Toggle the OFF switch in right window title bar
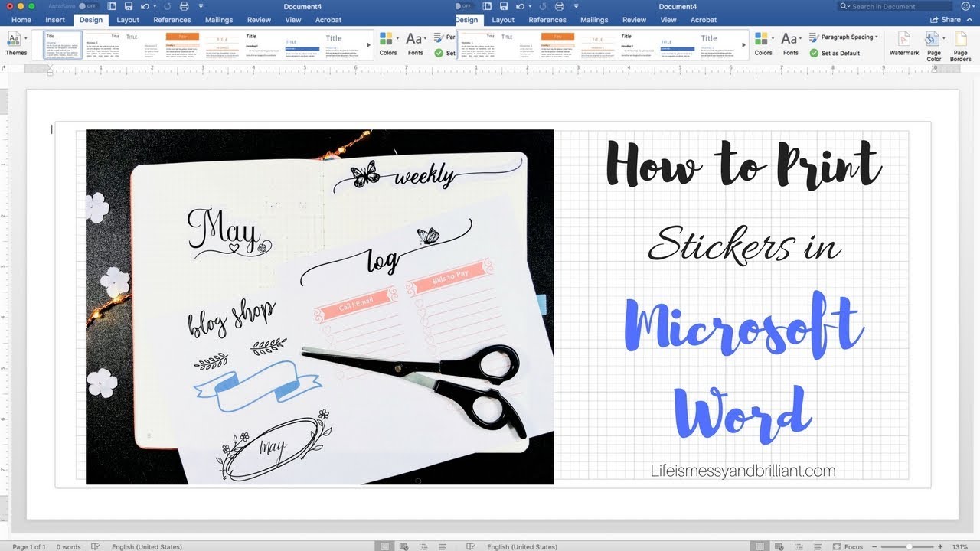Image resolution: width=980 pixels, height=551 pixels. click(x=464, y=6)
